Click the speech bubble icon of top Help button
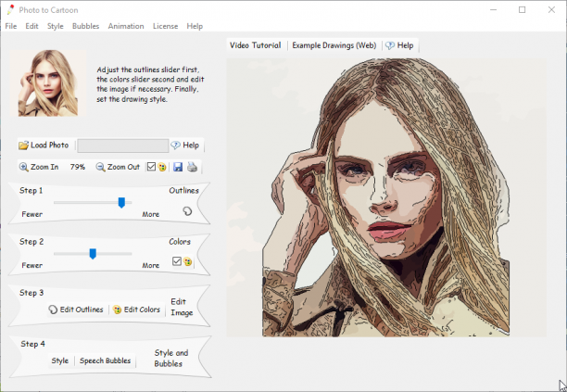 [x=390, y=45]
